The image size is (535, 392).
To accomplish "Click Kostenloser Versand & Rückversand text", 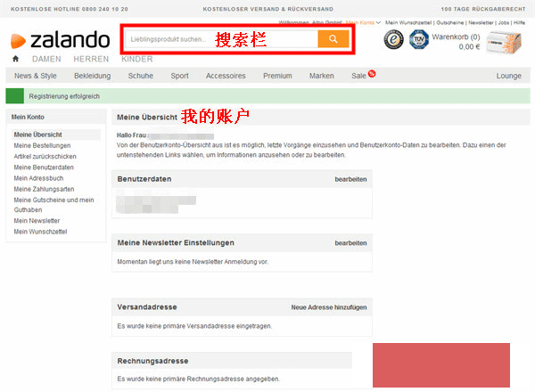I will tap(268, 9).
